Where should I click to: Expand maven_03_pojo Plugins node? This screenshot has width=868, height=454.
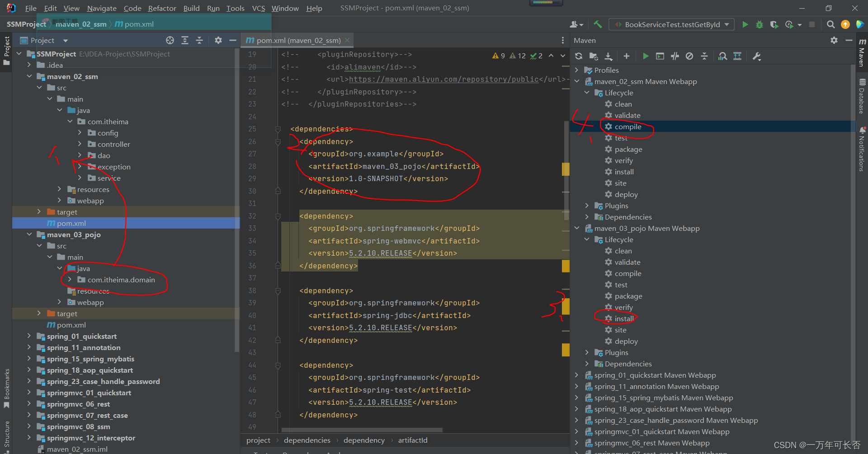point(587,352)
